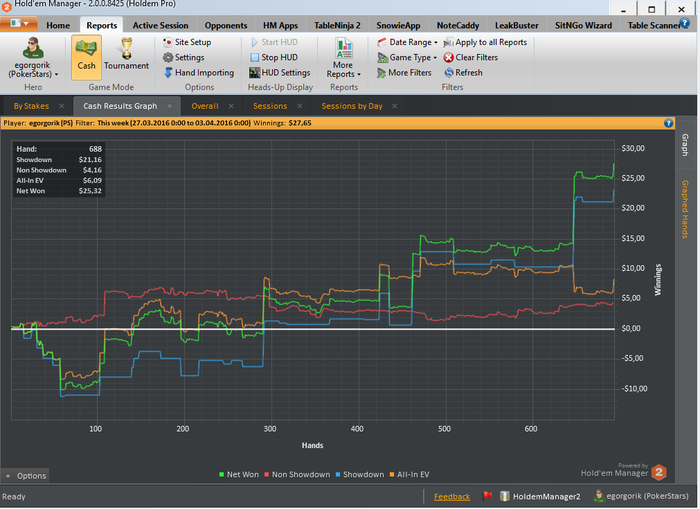The height and width of the screenshot is (509, 700).
Task: Open the HM Apps tab
Action: tap(280, 25)
